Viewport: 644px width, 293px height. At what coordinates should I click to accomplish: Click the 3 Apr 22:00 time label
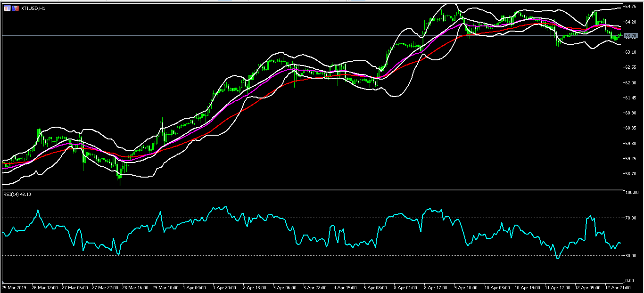click(x=315, y=287)
